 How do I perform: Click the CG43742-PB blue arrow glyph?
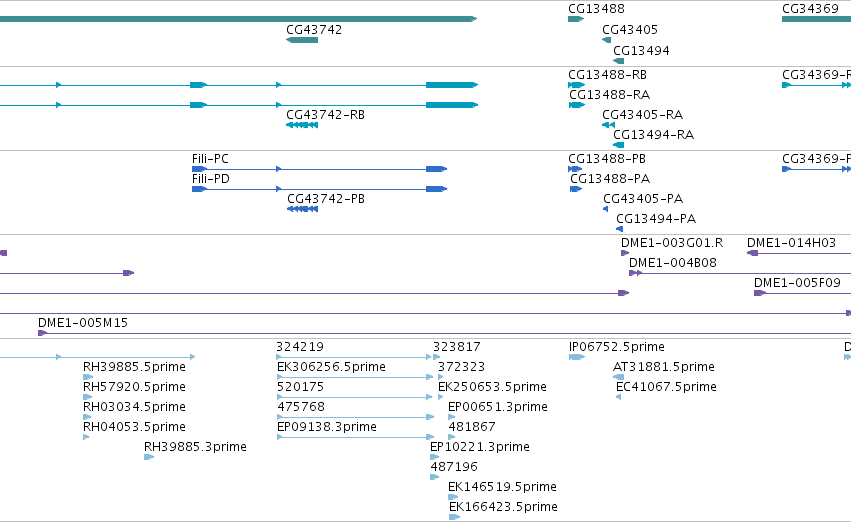point(302,209)
